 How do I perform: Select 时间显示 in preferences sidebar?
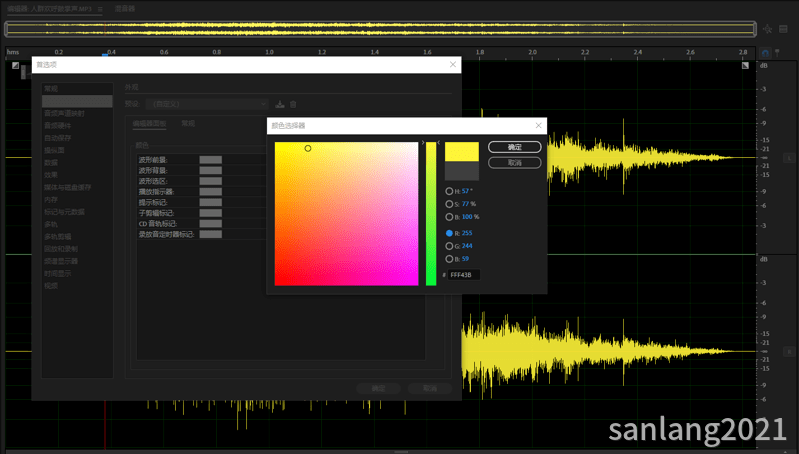[x=58, y=274]
